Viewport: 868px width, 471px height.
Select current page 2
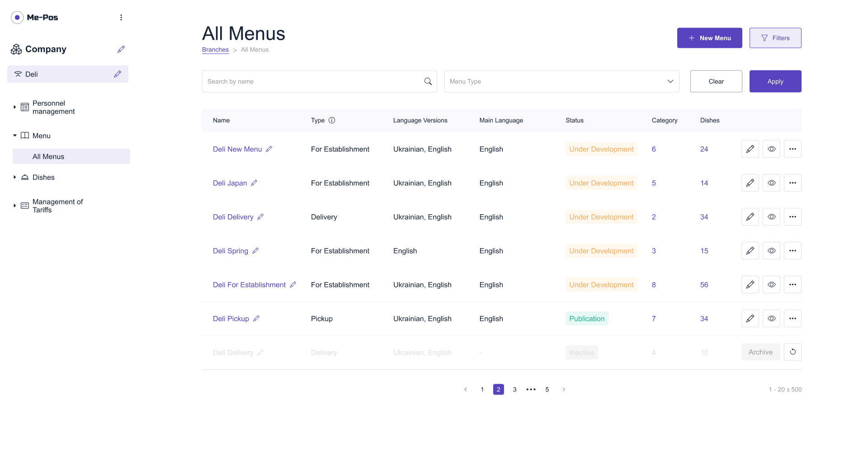[x=498, y=389]
